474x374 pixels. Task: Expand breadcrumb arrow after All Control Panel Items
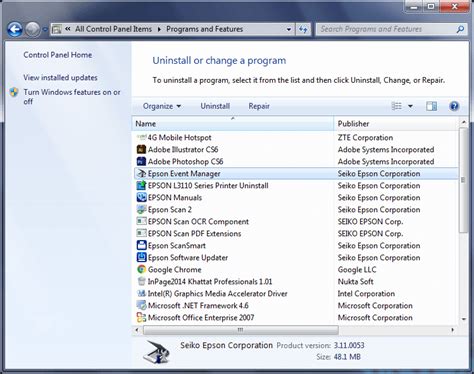159,29
